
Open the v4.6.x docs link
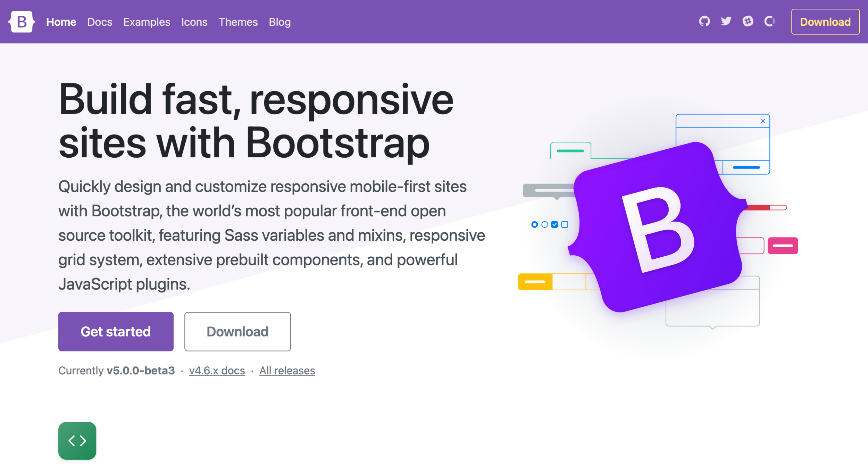[217, 371]
